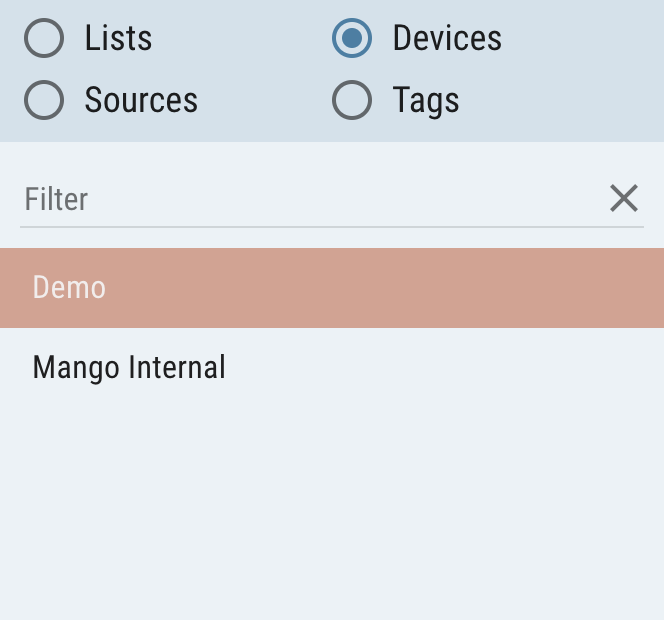Click the "Devices" text label

447,39
